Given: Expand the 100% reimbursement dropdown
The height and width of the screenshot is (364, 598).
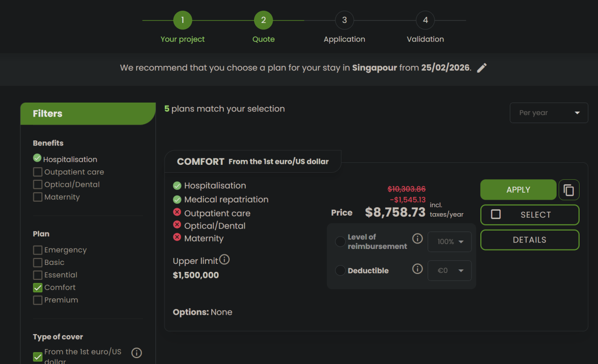Looking at the screenshot, I should pyautogui.click(x=449, y=242).
